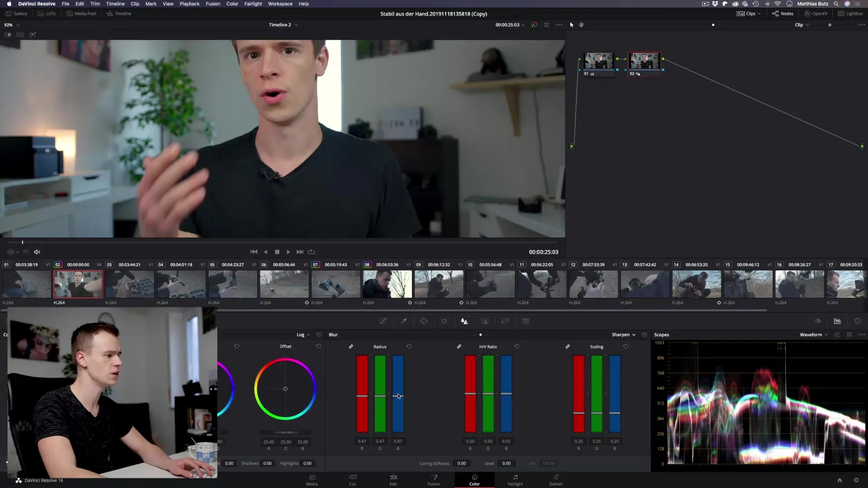Open the Curves palette icon
The image size is (868, 488).
383,321
